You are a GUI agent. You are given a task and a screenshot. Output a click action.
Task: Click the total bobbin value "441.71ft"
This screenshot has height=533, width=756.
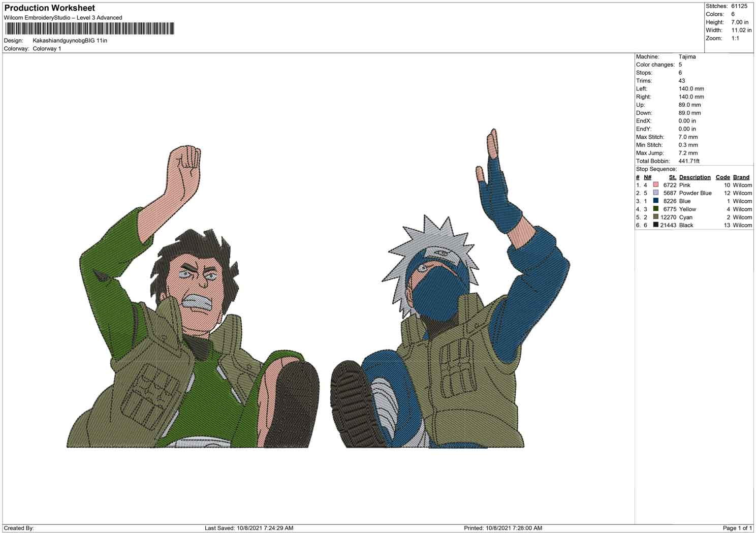pos(689,161)
